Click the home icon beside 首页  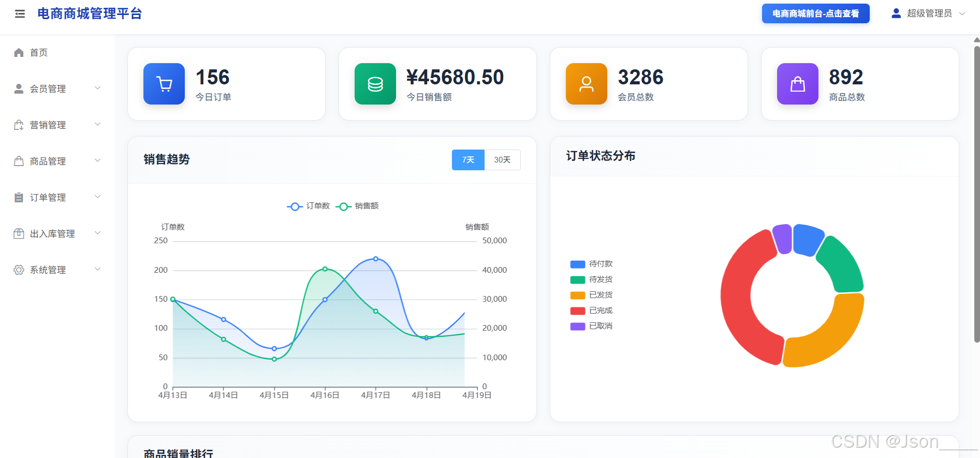(x=19, y=52)
